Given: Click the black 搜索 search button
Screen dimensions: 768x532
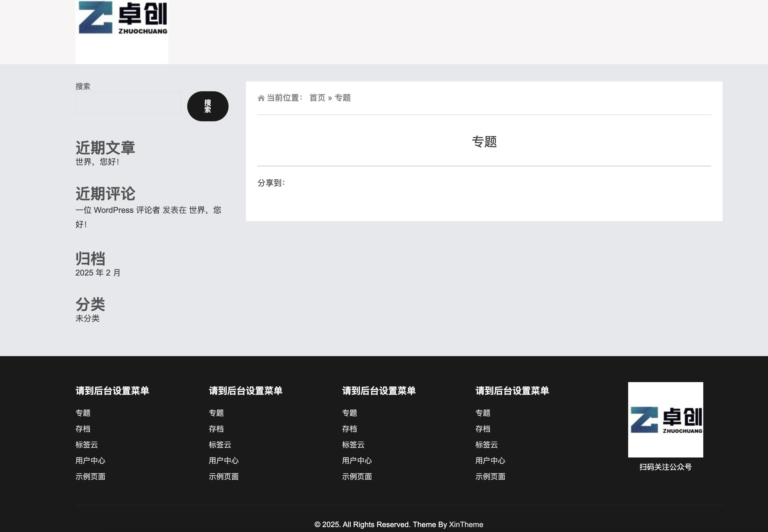Looking at the screenshot, I should (x=208, y=106).
